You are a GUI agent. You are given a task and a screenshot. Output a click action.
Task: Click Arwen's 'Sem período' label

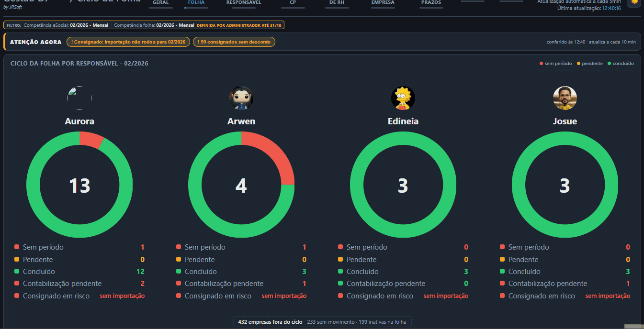tap(205, 247)
